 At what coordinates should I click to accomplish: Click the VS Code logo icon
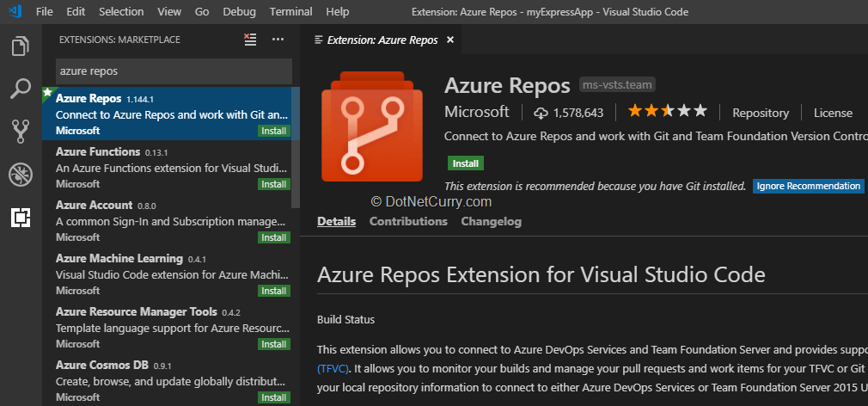(x=15, y=11)
